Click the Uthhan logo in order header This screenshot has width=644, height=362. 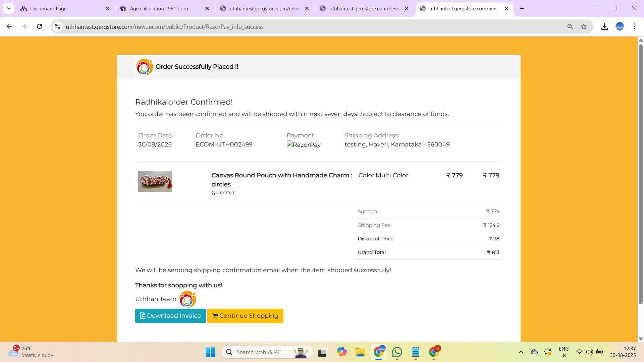click(x=144, y=67)
